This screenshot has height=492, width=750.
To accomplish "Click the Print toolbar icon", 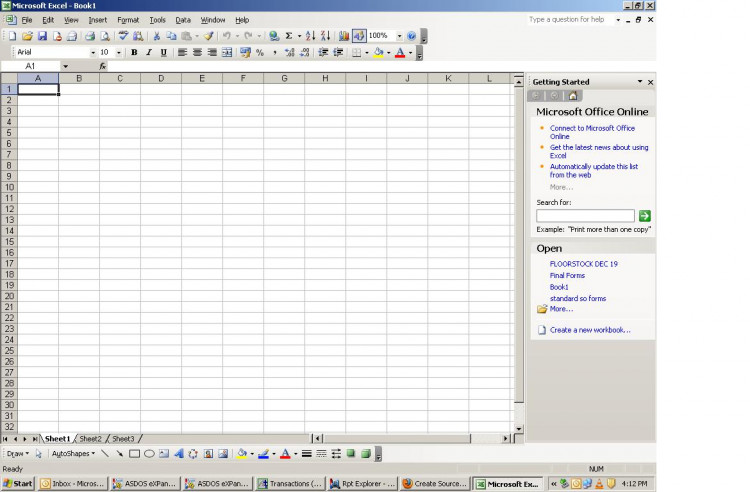I will 89,36.
